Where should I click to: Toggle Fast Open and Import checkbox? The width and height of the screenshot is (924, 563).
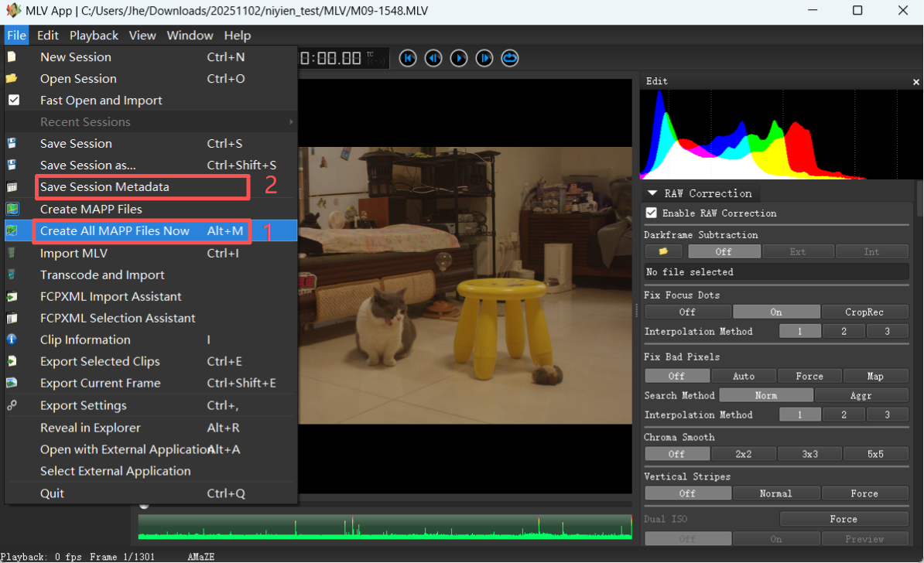pos(14,101)
